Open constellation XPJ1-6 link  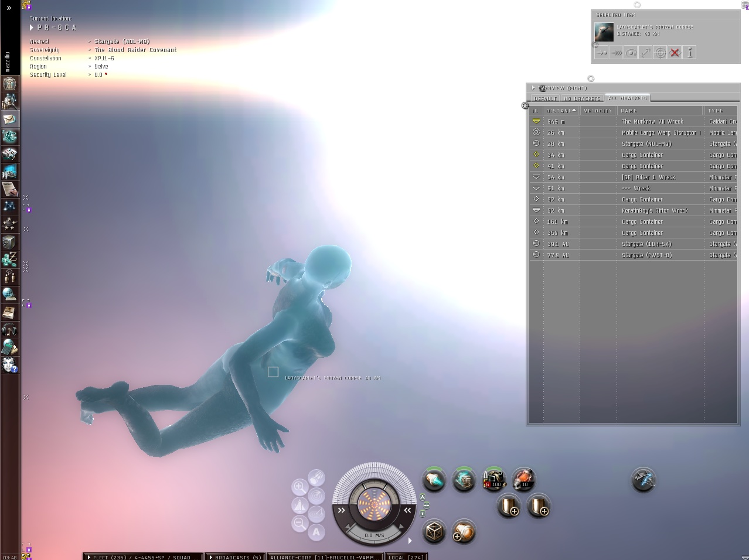point(104,59)
